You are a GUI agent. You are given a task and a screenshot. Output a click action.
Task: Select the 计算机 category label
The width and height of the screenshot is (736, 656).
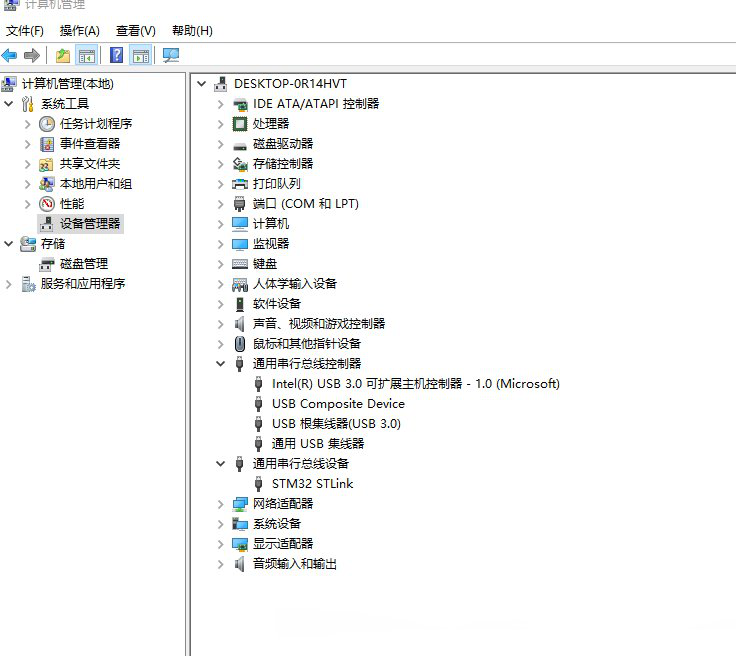pos(271,224)
